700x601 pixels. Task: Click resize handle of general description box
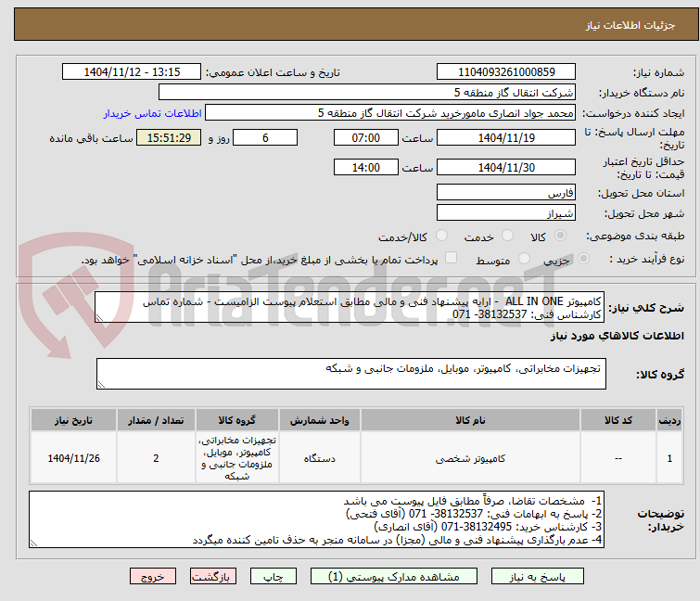coord(99,318)
